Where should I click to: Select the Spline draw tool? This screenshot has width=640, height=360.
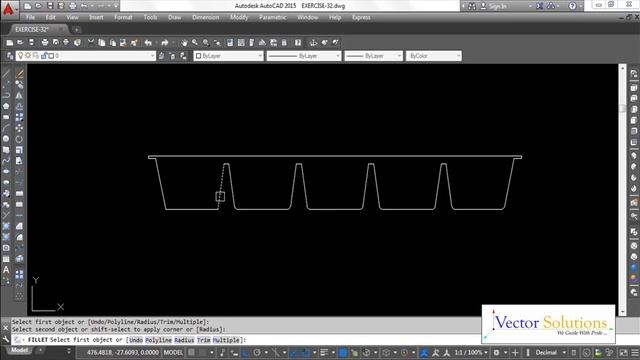coord(6,161)
